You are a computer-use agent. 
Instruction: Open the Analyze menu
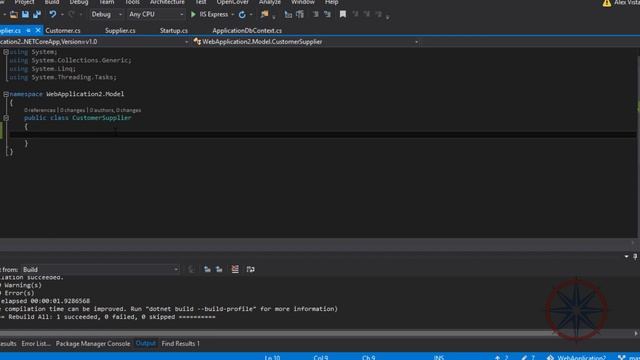270,2
